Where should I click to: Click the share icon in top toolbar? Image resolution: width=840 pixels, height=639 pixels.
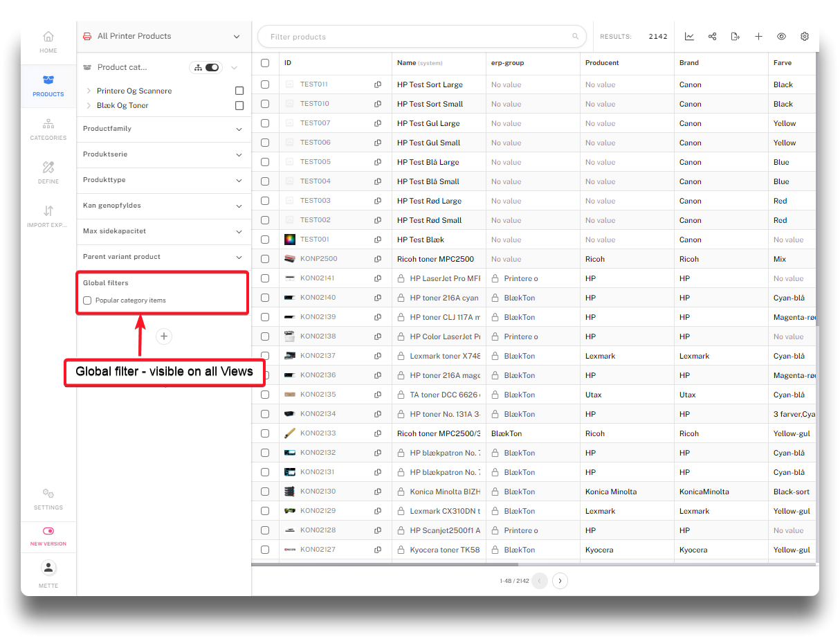(x=712, y=37)
